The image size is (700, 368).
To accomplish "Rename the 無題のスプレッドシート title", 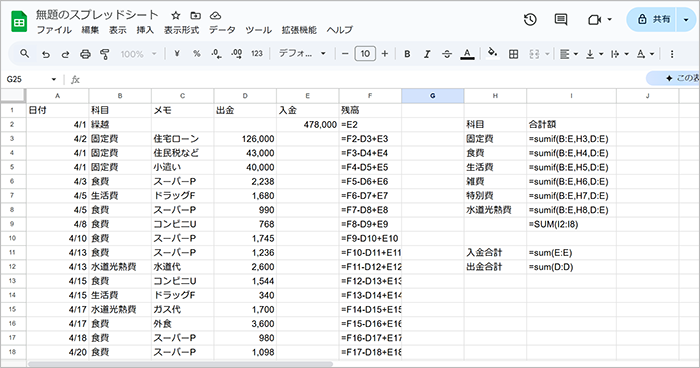I will 97,15.
